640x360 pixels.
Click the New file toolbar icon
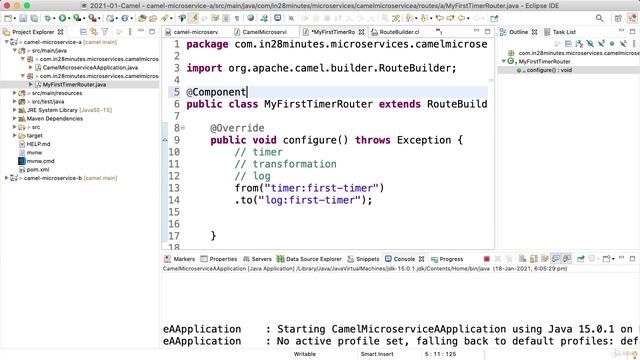pyautogui.click(x=8, y=18)
